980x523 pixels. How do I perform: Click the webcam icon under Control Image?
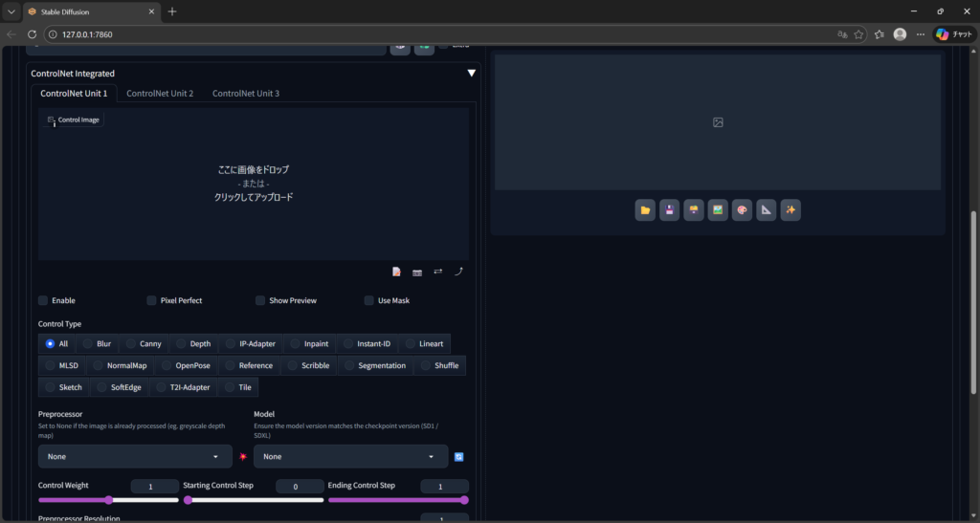[x=417, y=272]
